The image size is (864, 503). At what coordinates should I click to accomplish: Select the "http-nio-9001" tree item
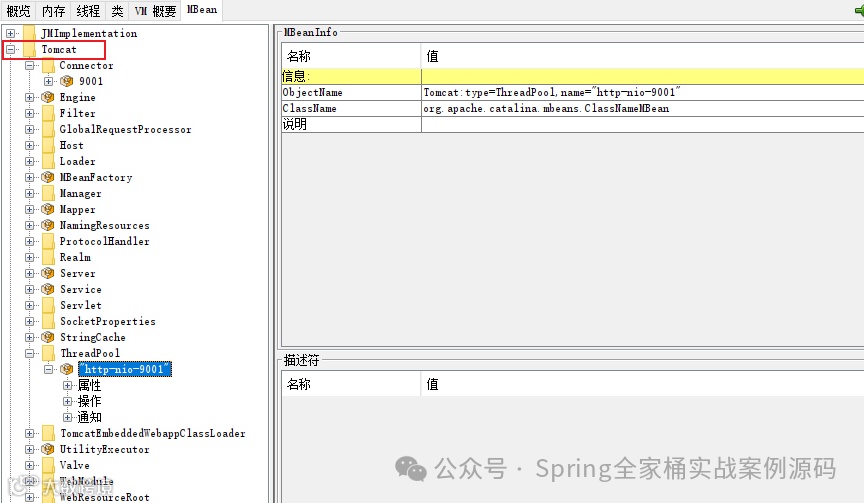tap(125, 369)
